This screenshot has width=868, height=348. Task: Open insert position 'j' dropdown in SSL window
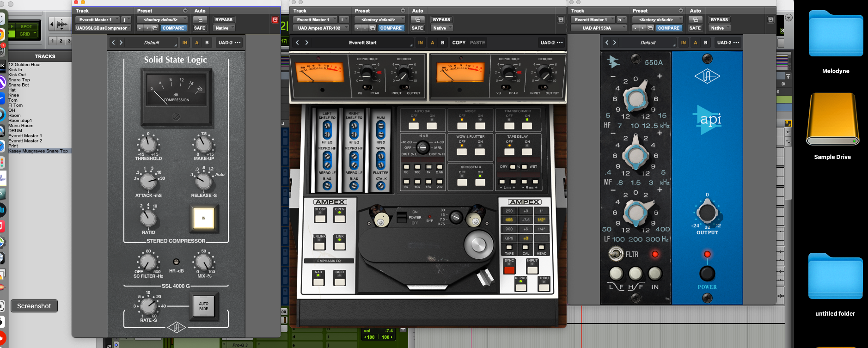(126, 19)
